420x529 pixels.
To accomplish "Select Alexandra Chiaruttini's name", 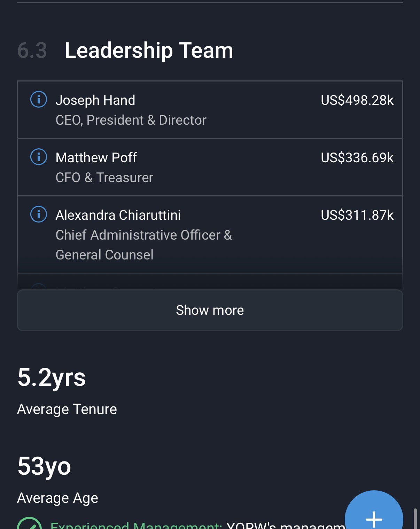I will click(x=118, y=215).
